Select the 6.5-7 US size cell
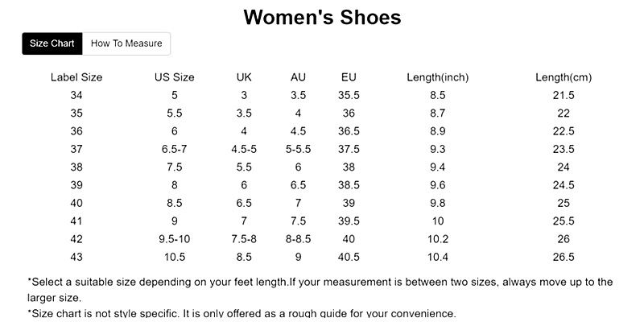 (175, 149)
